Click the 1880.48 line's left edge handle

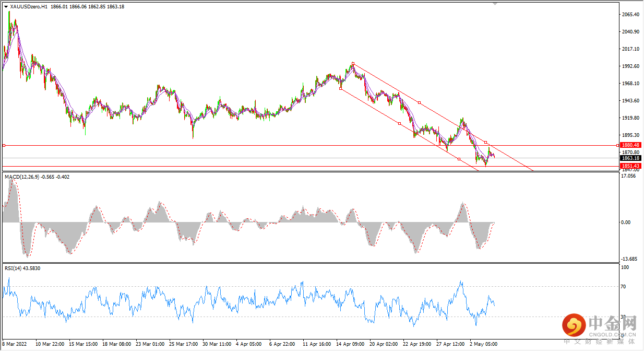4,145
